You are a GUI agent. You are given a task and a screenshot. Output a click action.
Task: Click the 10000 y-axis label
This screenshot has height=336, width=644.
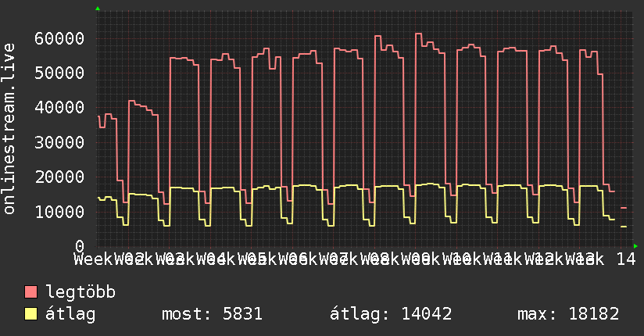(x=59, y=212)
